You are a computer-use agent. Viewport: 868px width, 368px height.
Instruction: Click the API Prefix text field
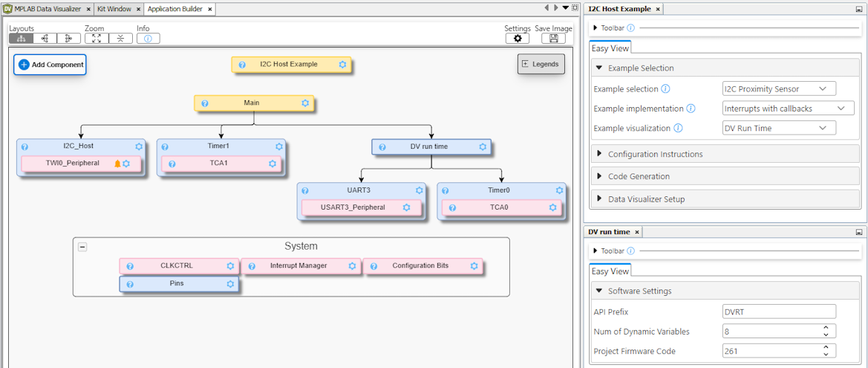click(778, 312)
